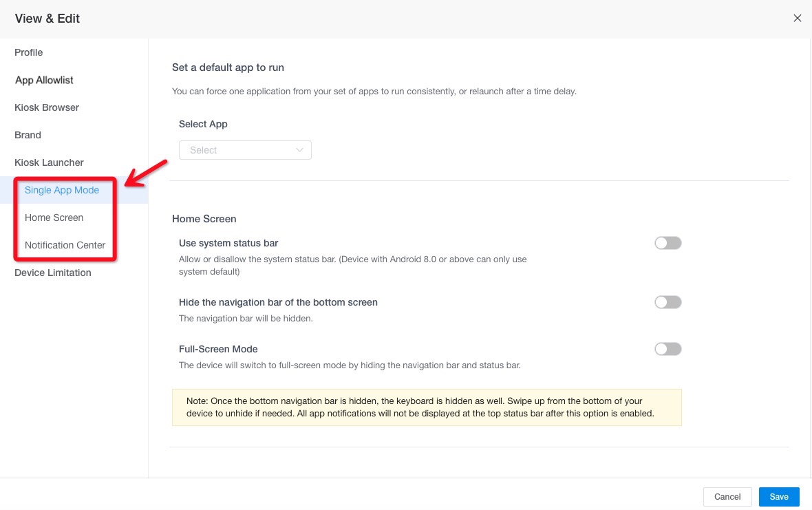Open the Select App dropdown
The image size is (812, 510).
[245, 150]
